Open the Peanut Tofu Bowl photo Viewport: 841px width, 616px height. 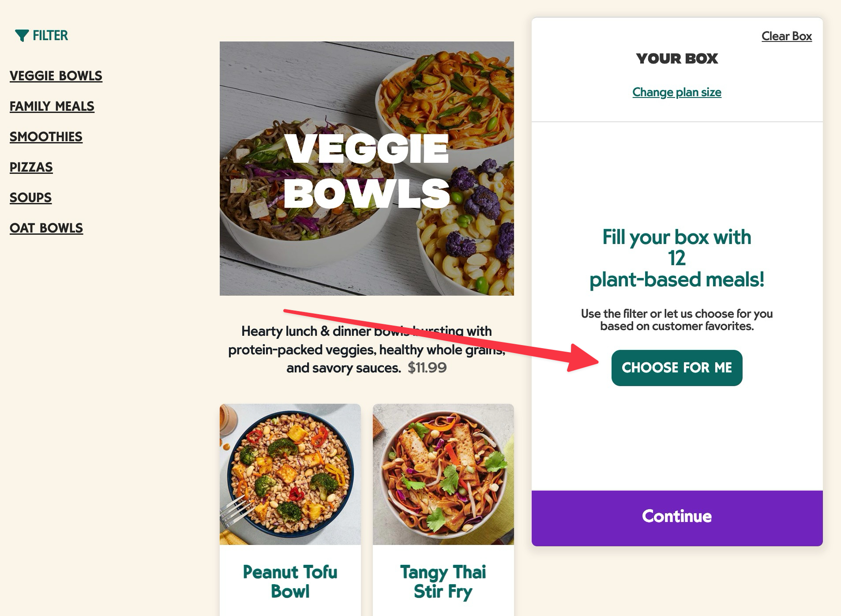290,474
